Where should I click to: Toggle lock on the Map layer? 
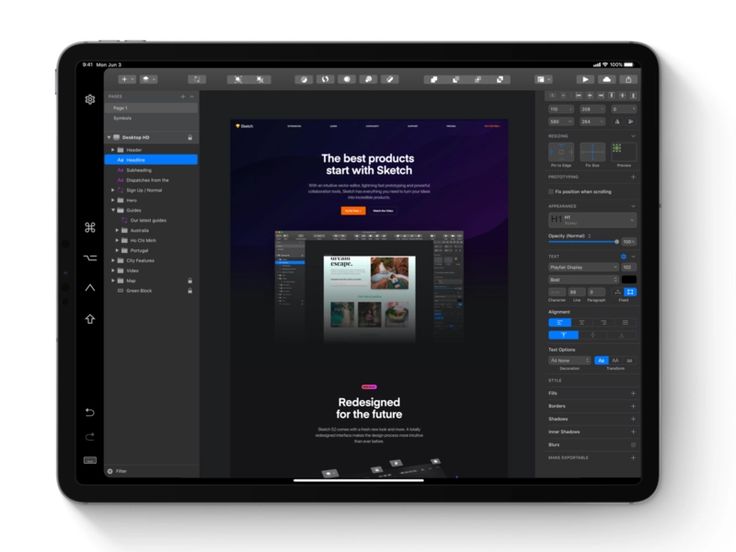[x=190, y=281]
